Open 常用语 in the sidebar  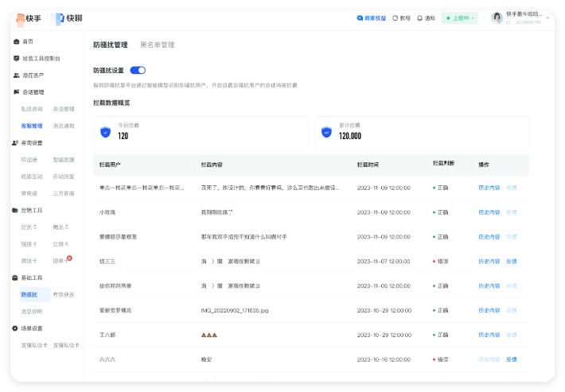click(29, 194)
